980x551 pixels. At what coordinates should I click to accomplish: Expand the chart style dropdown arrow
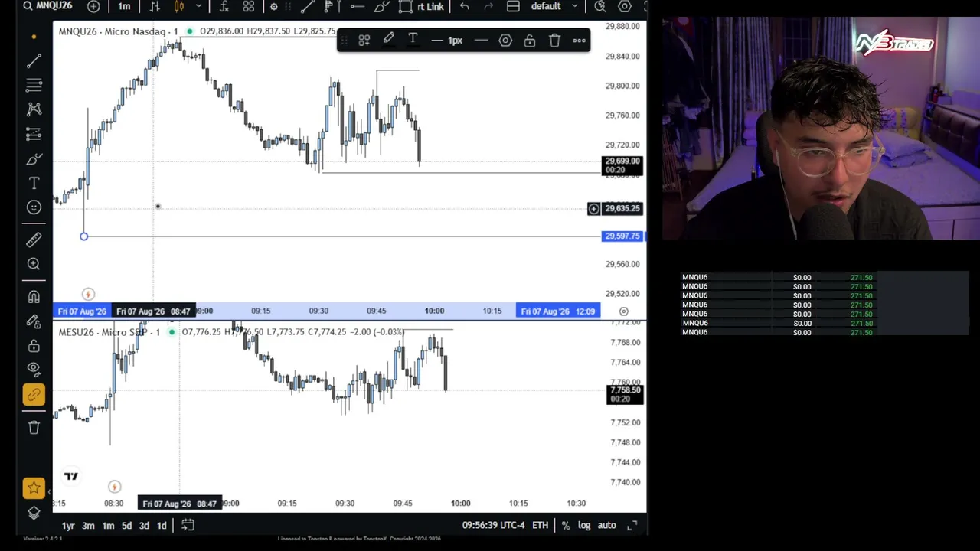pos(198,6)
